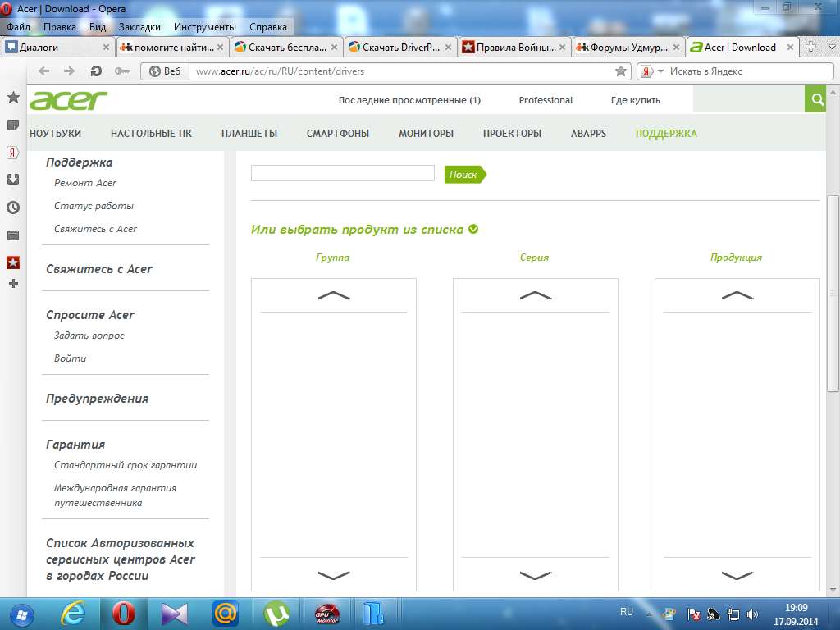
Task: Click the Yandex search field
Action: [750, 71]
